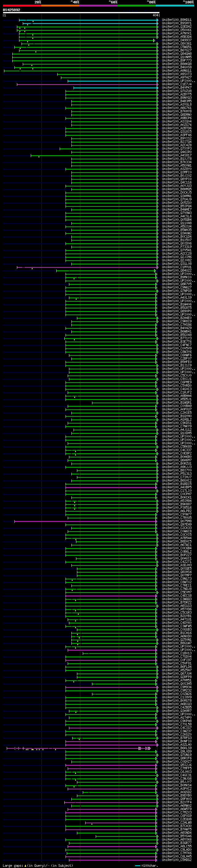Open hit UniRef100_B9HD11
The width and height of the screenshot is (197, 868).
[x=177, y=20]
